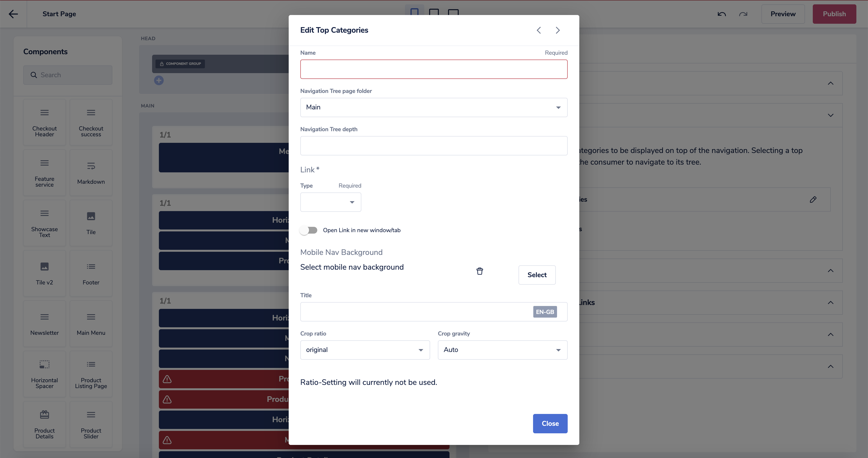The image size is (868, 458).
Task: Select the Markdown component
Action: coord(91,173)
